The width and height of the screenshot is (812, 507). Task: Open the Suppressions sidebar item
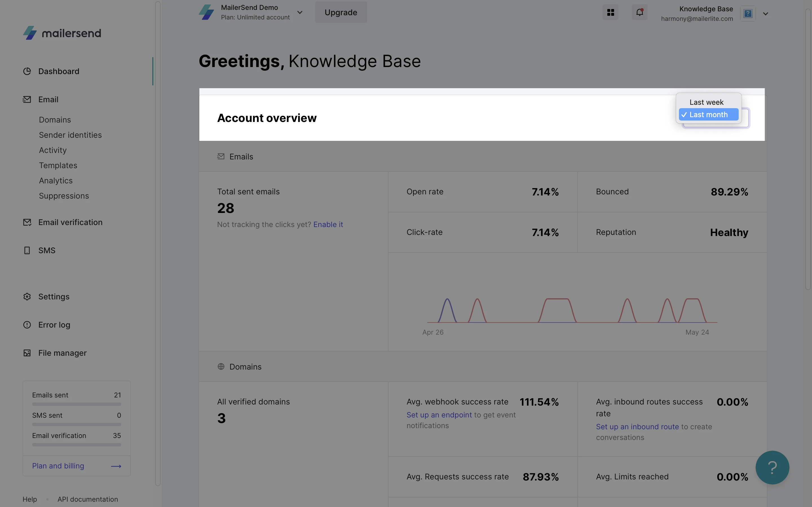pos(64,196)
